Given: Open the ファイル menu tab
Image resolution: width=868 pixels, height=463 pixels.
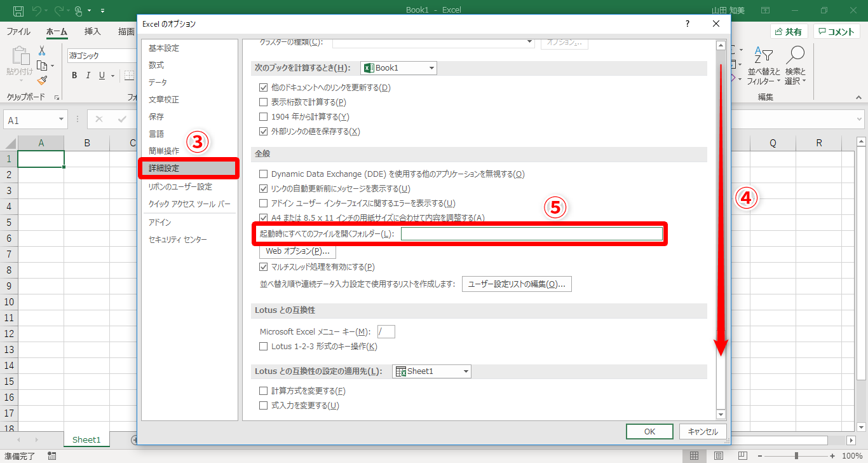Looking at the screenshot, I should (18, 32).
